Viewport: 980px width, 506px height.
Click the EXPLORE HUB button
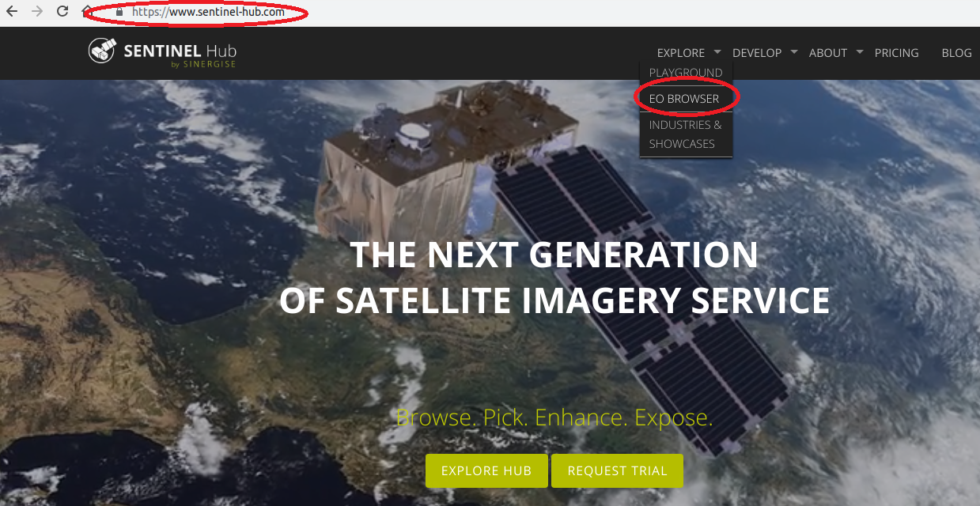pos(486,470)
